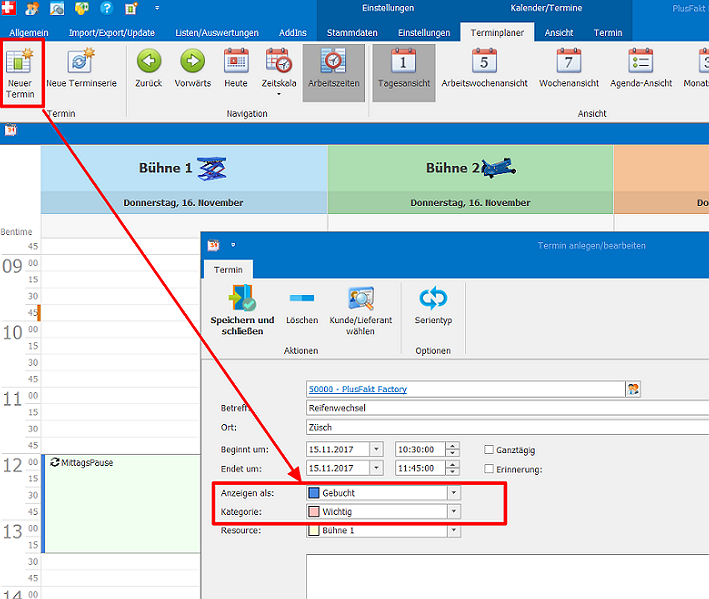Expand Kategorie dropdown
Image resolution: width=709 pixels, height=599 pixels.
click(x=454, y=512)
